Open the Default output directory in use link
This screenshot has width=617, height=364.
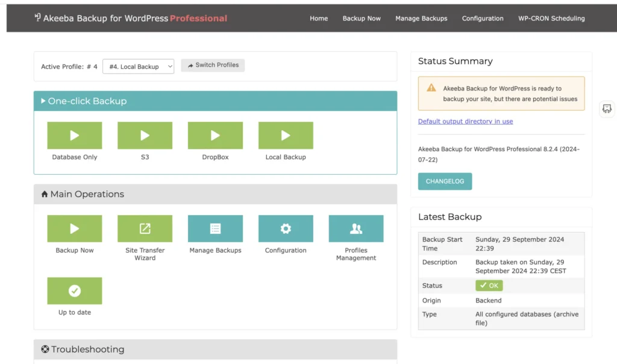point(465,121)
